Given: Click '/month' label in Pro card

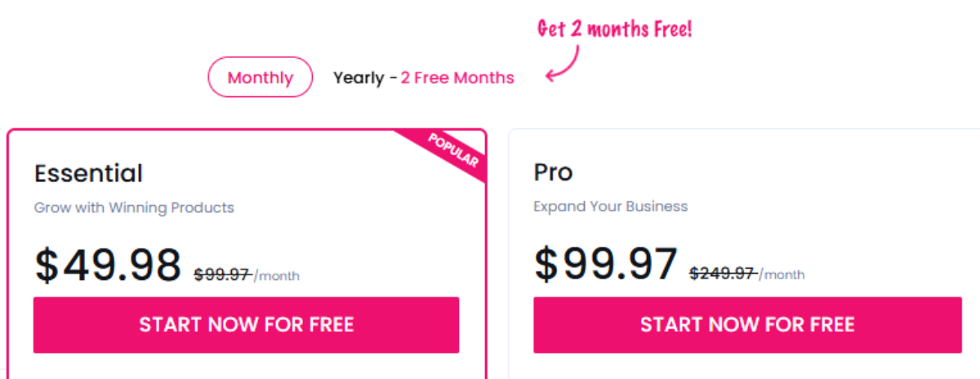Looking at the screenshot, I should pyautogui.click(x=782, y=275).
